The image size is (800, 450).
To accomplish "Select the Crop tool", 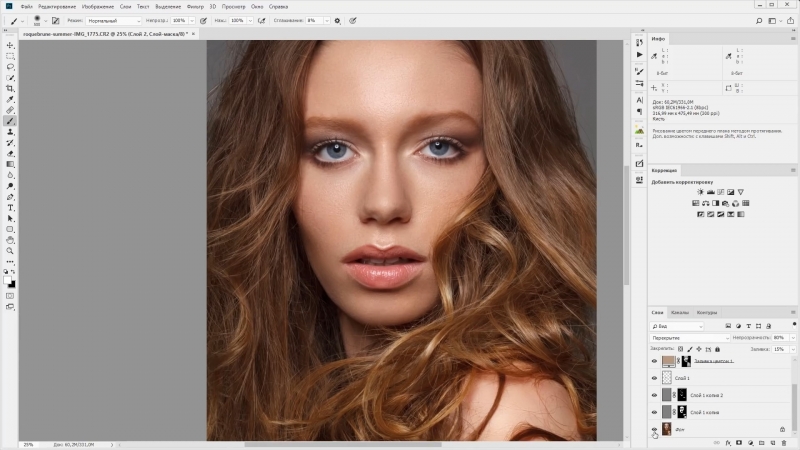I will pyautogui.click(x=10, y=88).
